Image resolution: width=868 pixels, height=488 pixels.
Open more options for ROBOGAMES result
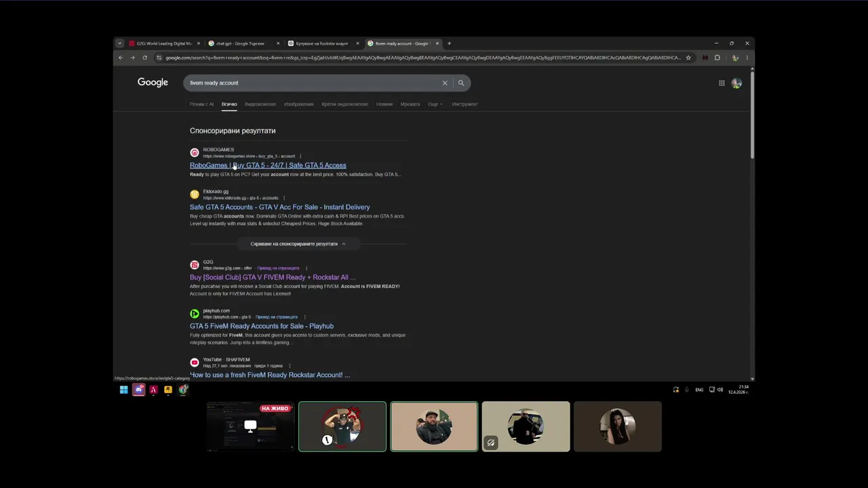pyautogui.click(x=300, y=156)
